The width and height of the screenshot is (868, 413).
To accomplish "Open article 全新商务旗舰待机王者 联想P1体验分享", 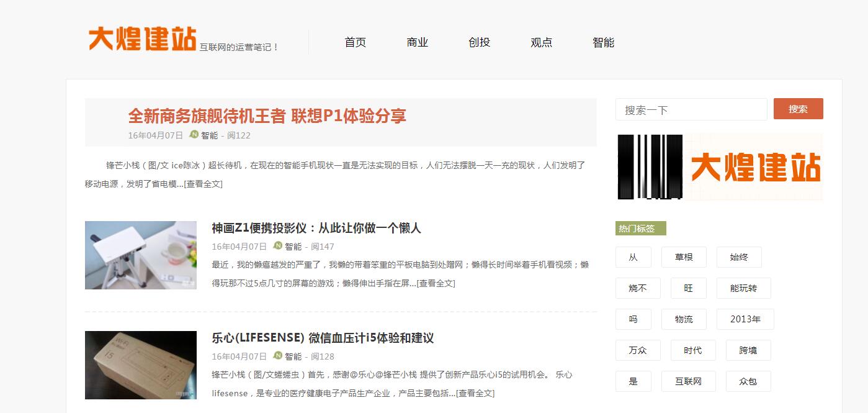I will pyautogui.click(x=267, y=116).
